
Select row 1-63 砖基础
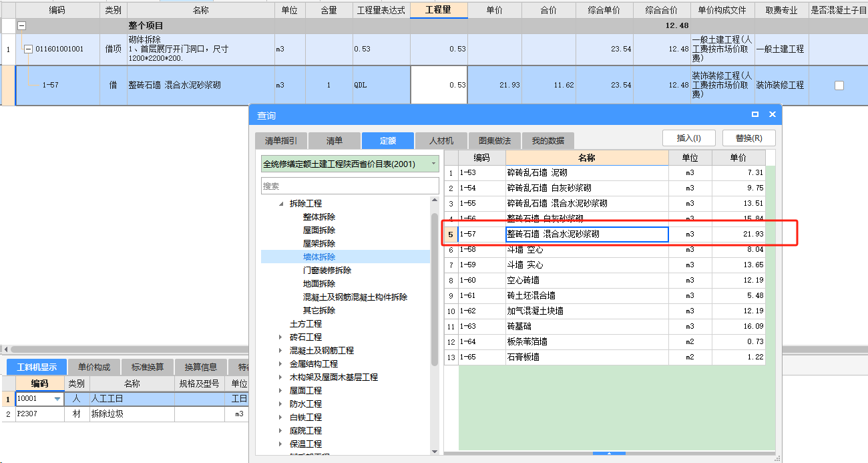click(605, 327)
